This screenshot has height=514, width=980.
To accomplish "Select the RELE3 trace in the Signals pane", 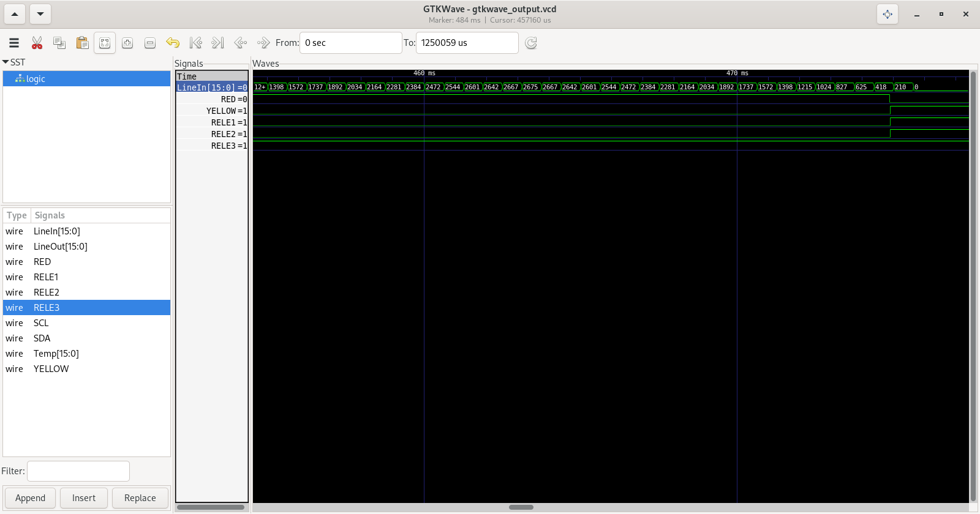I will [x=212, y=146].
